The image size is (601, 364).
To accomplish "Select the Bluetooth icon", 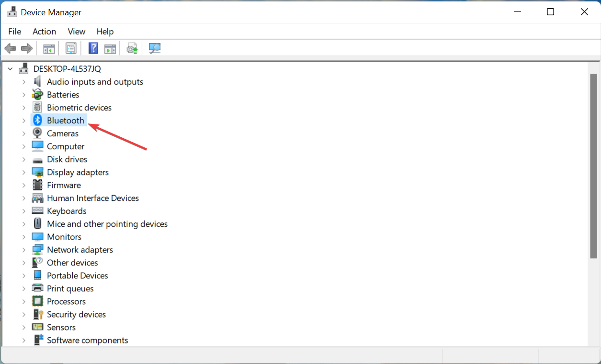I will pyautogui.click(x=37, y=121).
